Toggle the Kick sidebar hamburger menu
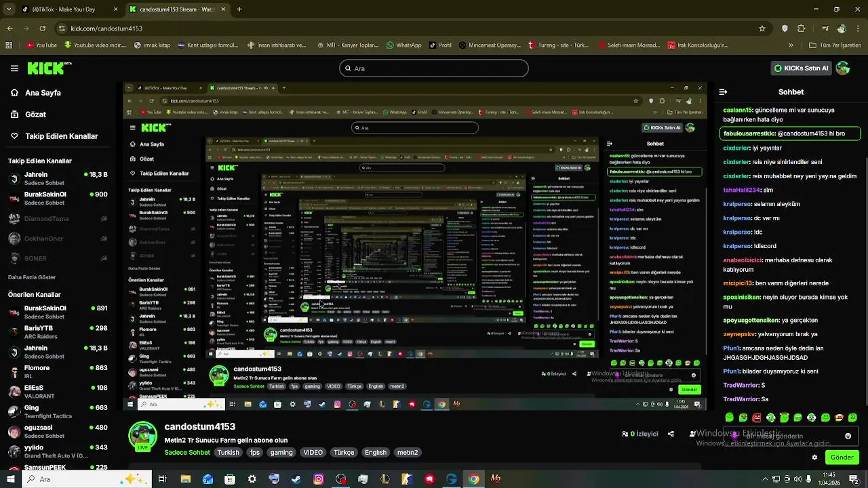 14,68
